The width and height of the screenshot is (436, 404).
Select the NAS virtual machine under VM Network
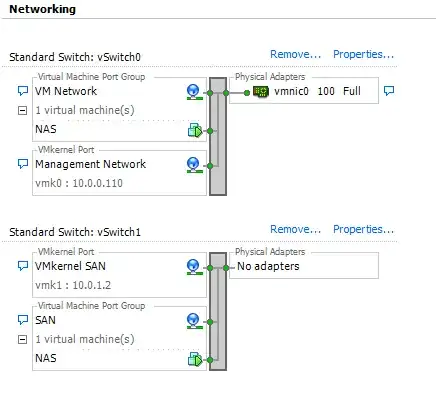[46, 129]
